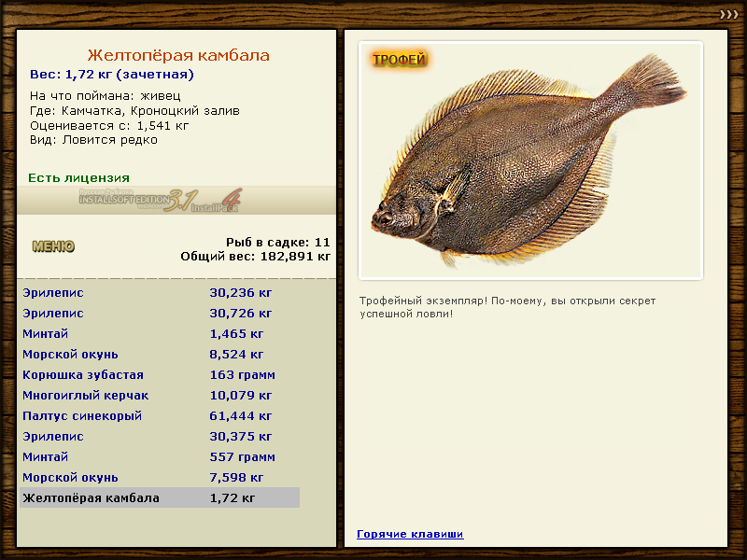
Task: Click the triple-arrow icon in top-right corner
Action: (x=728, y=13)
